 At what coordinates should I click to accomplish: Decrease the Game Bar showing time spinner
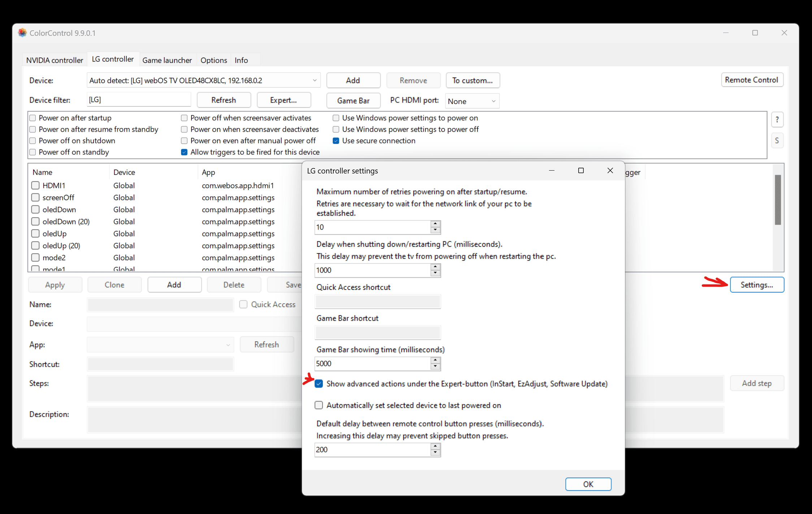pyautogui.click(x=435, y=367)
